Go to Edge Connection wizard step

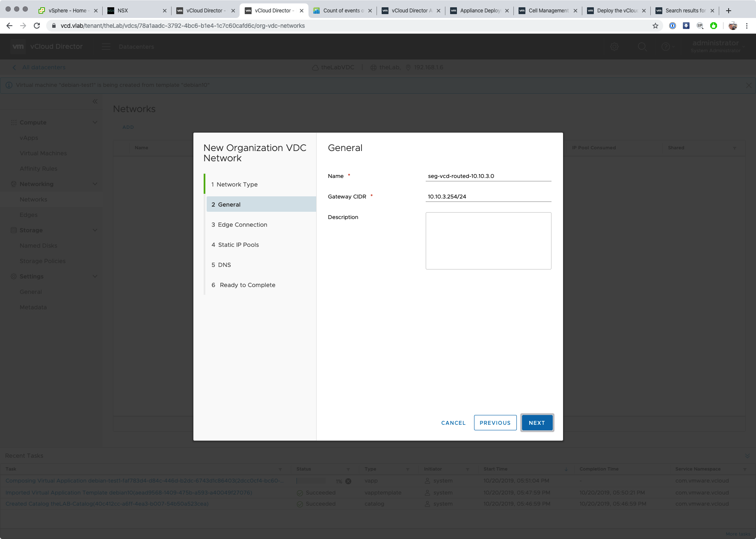coord(242,225)
